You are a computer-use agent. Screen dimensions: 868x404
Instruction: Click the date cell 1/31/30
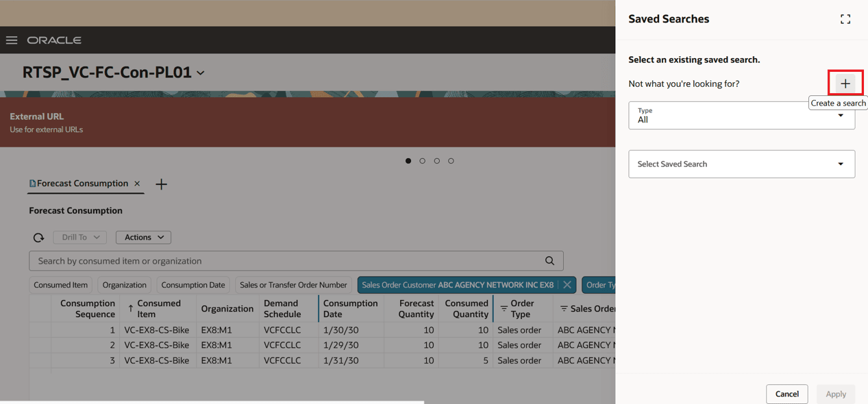click(341, 360)
